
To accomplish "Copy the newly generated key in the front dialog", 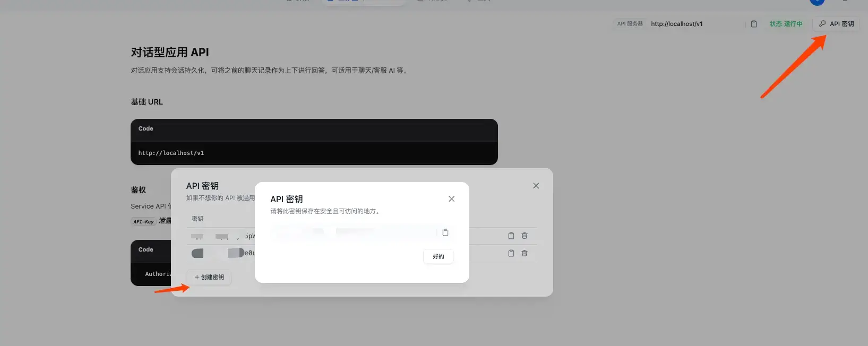I will tap(445, 232).
